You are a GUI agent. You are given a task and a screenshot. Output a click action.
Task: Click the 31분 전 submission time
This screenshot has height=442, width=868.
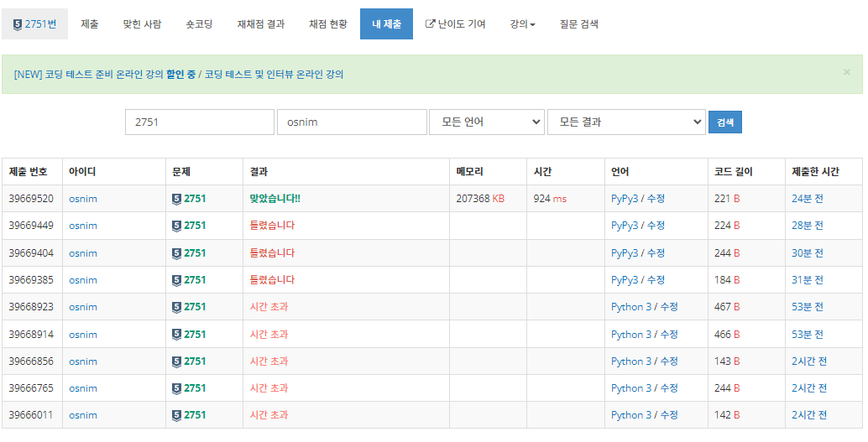[807, 280]
